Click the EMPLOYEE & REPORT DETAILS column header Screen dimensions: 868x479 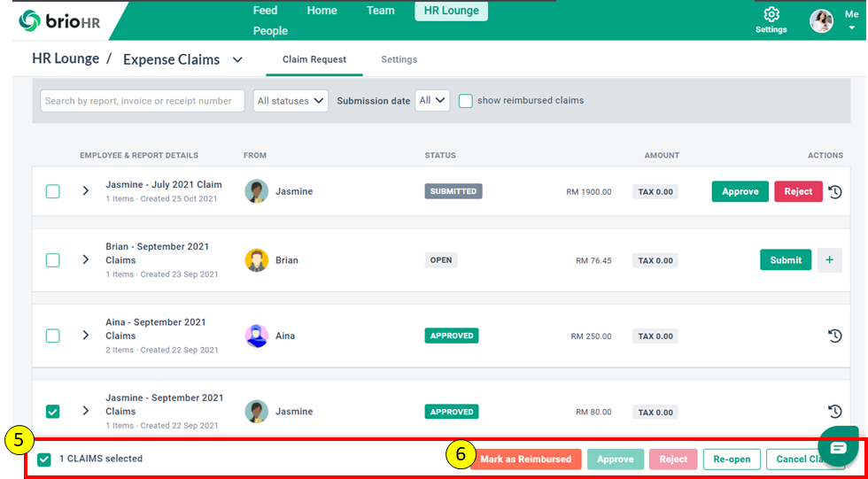pos(139,156)
